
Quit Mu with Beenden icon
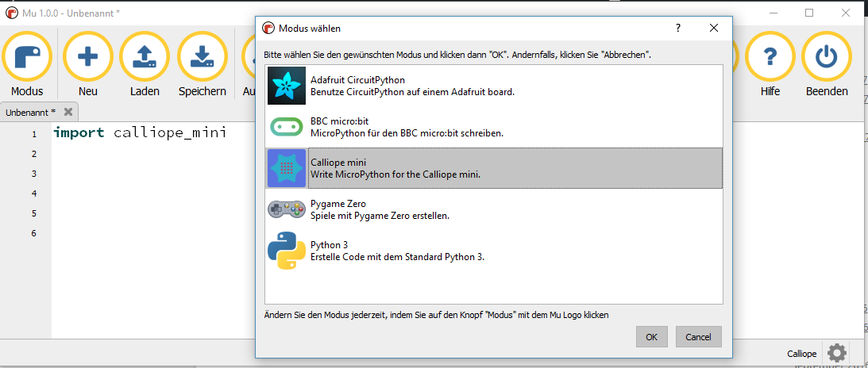(827, 59)
